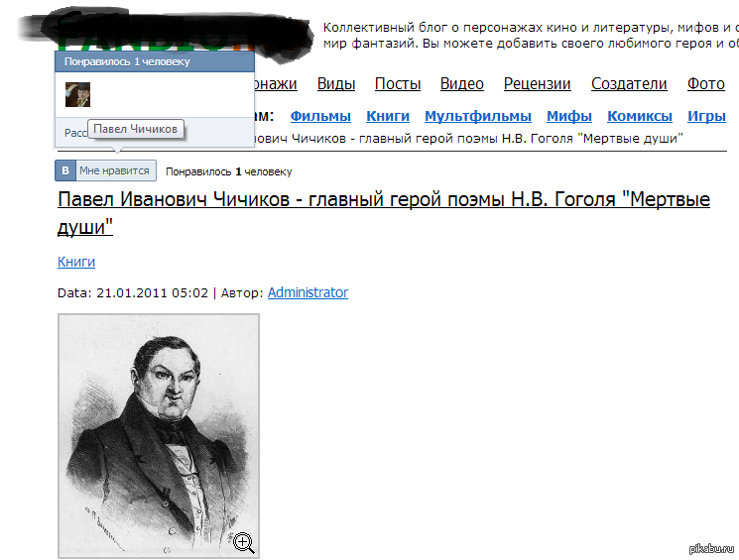739x560 pixels.
Task: Open the user avatar in likes popup
Action: 77,95
